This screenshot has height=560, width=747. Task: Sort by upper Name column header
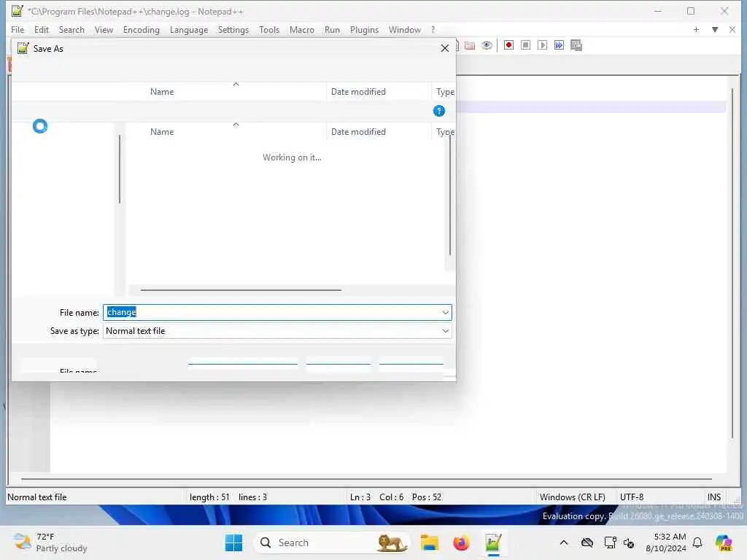(162, 92)
